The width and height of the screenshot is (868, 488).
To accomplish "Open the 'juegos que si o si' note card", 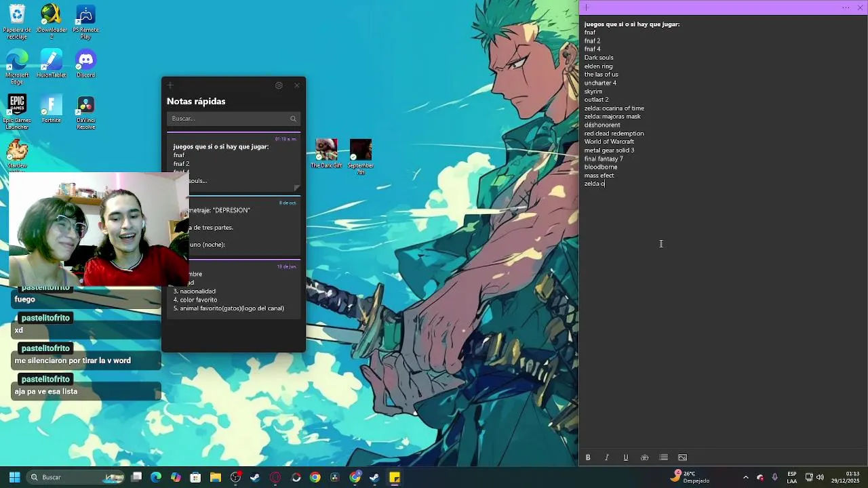I will pyautogui.click(x=233, y=163).
